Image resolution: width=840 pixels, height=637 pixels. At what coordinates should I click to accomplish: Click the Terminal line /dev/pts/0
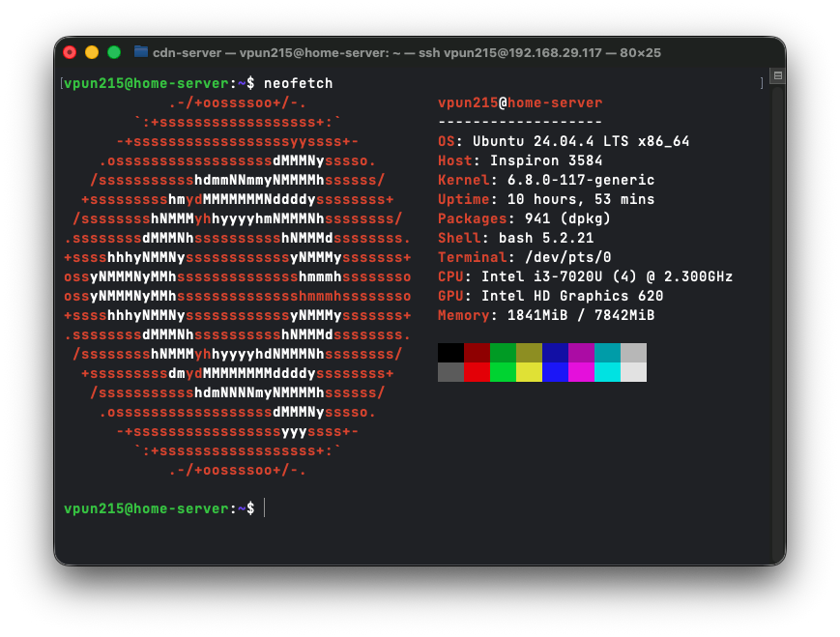point(524,257)
